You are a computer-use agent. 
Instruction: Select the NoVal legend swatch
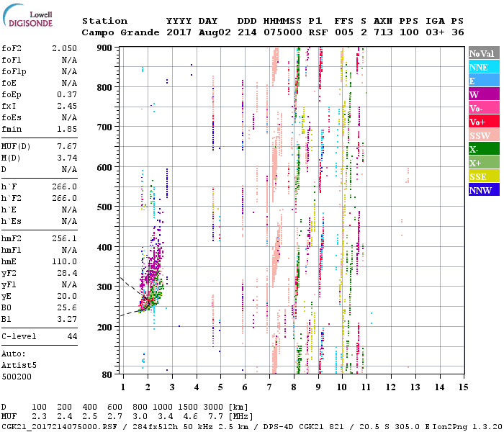click(x=484, y=53)
